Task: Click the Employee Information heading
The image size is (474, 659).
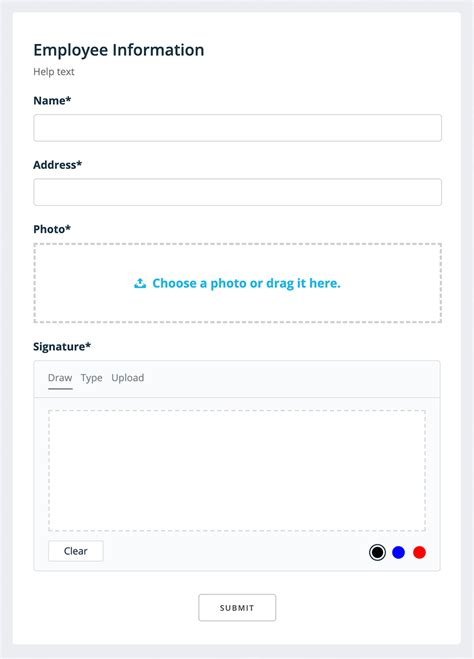Action: 119,50
